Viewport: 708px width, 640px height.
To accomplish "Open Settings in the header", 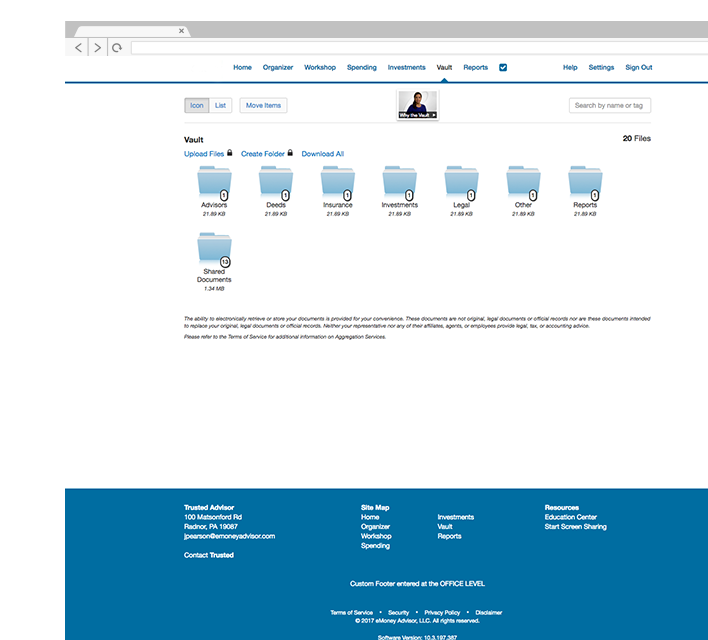I will (x=601, y=67).
